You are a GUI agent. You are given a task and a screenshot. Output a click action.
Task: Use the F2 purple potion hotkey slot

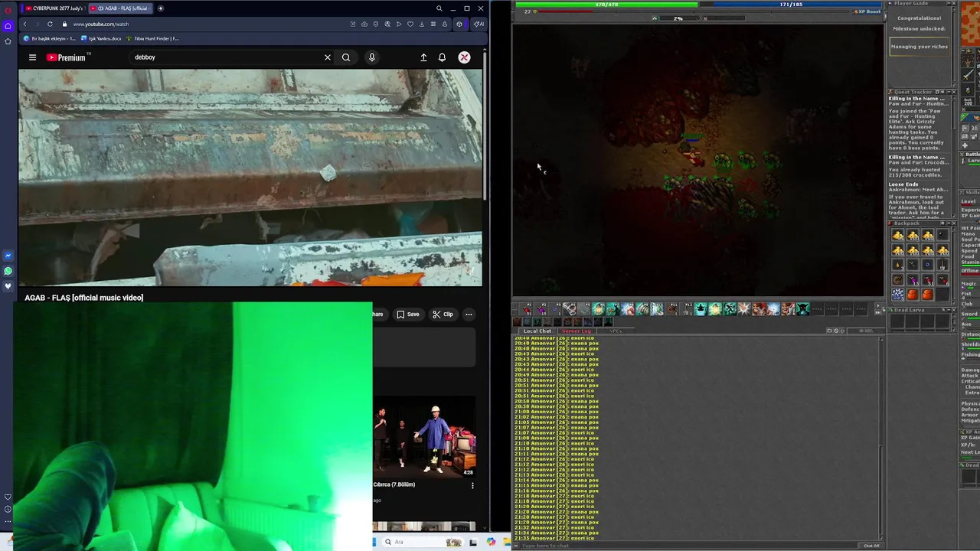coord(541,308)
